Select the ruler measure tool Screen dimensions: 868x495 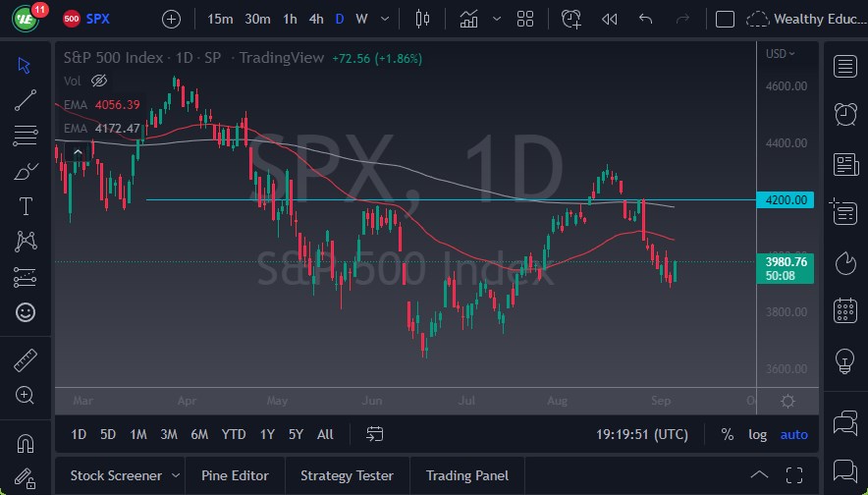click(26, 360)
